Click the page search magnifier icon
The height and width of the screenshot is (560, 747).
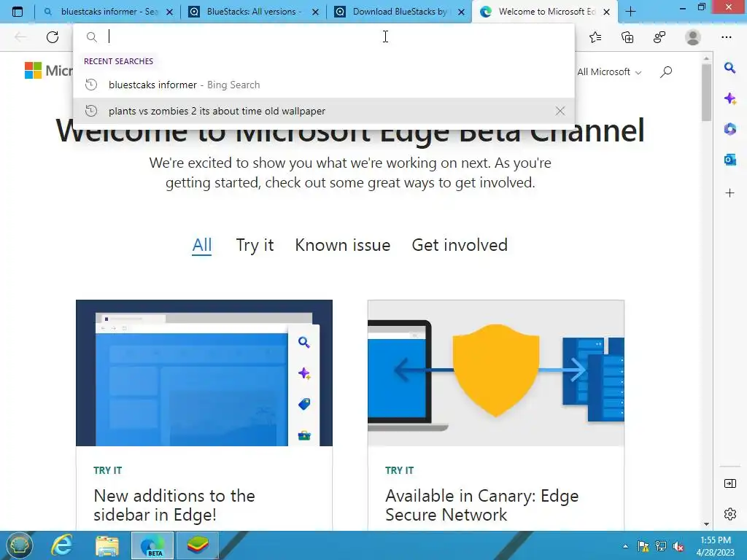pos(666,72)
